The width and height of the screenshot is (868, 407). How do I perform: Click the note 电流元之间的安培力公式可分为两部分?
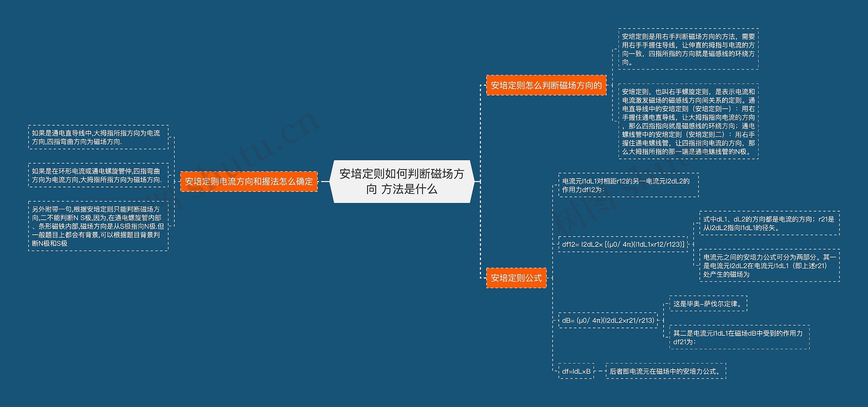click(x=769, y=265)
